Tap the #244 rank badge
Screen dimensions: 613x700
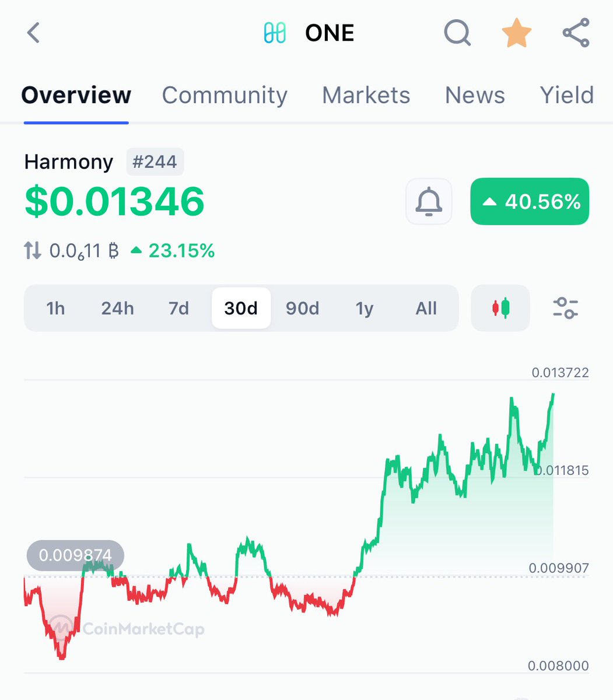point(155,162)
